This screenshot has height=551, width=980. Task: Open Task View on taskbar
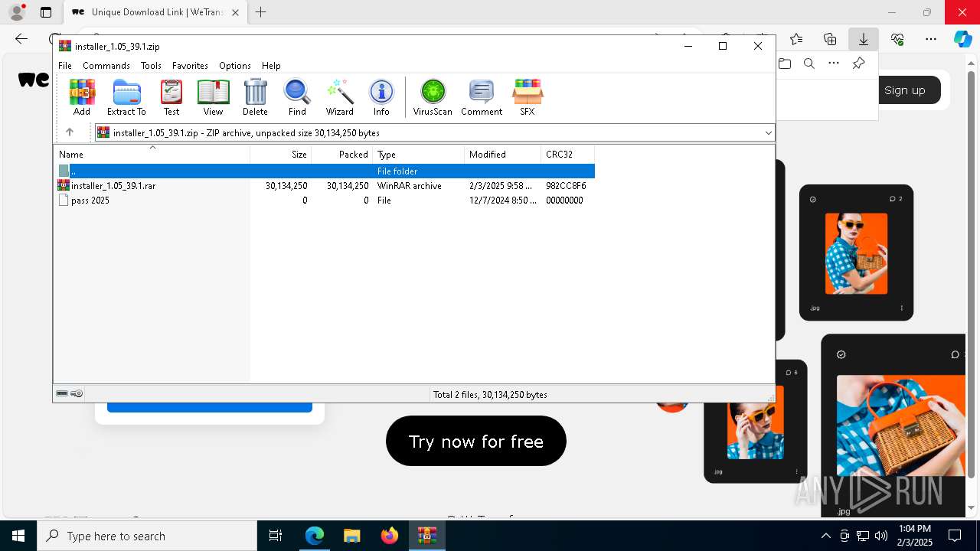(276, 536)
